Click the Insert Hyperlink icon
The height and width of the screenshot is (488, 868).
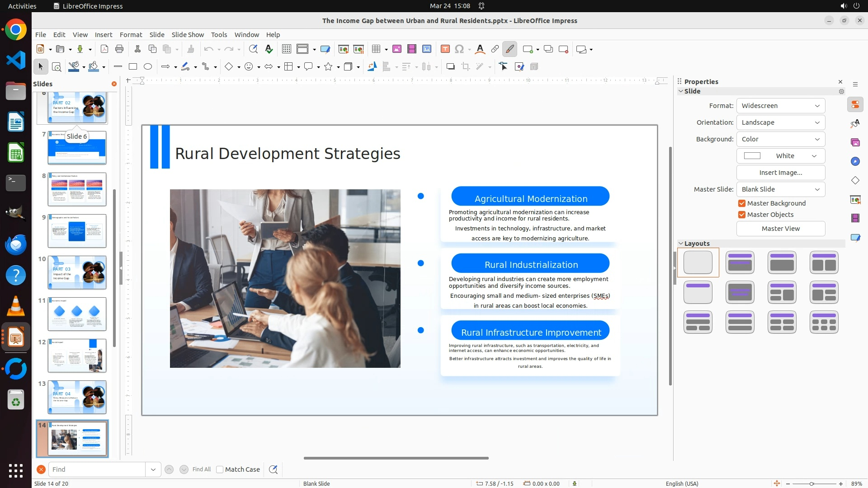tap(495, 49)
